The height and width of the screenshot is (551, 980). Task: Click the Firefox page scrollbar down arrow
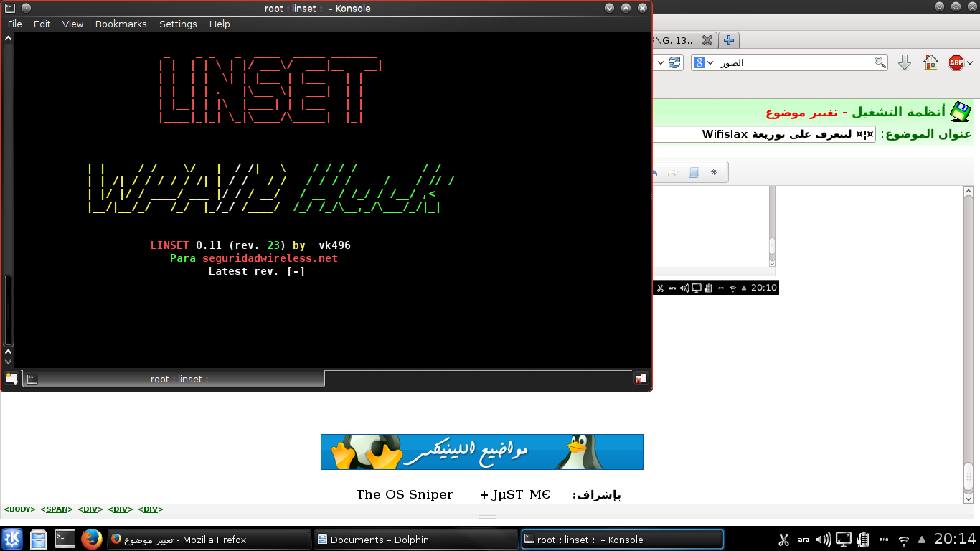tap(969, 498)
